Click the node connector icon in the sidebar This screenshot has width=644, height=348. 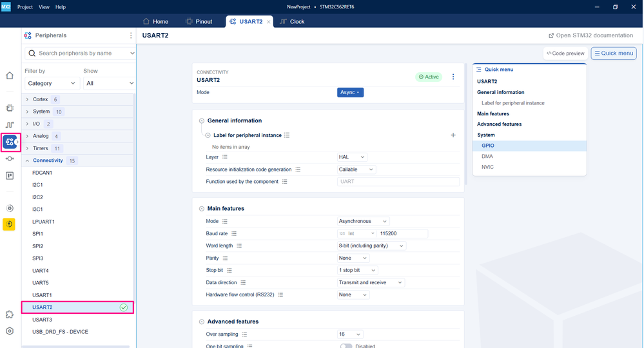10,159
